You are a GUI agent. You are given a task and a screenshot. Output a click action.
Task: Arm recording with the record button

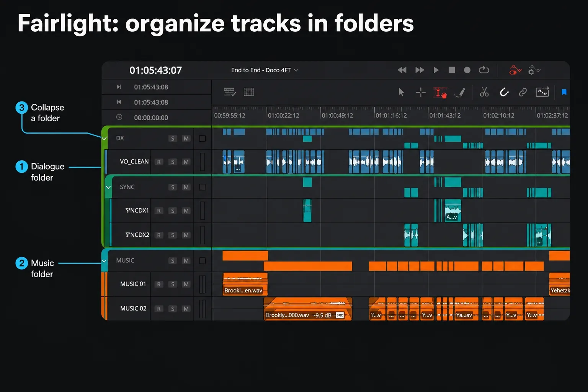coord(467,70)
